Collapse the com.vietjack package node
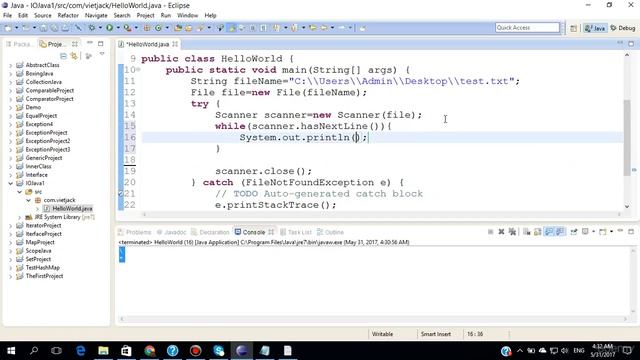 pos(28,200)
